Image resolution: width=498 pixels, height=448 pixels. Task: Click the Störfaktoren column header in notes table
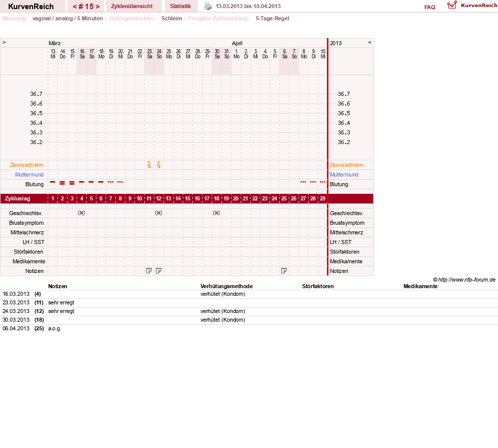318,286
